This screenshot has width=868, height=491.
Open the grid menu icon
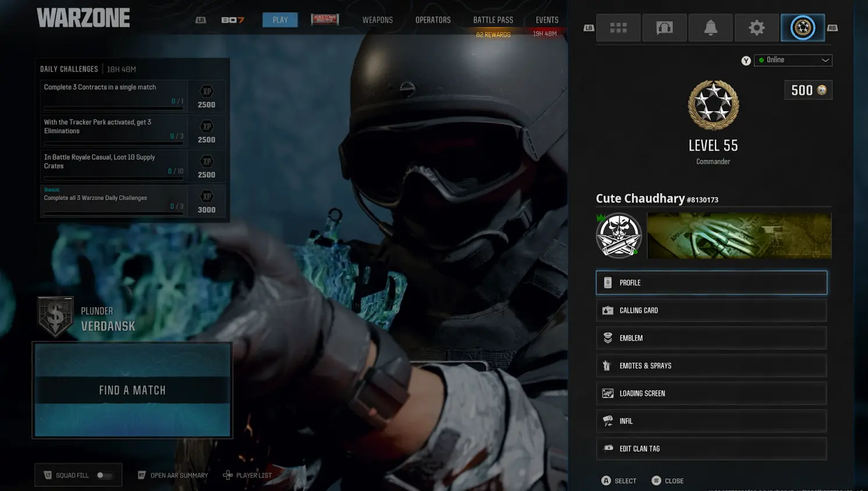pyautogui.click(x=618, y=27)
